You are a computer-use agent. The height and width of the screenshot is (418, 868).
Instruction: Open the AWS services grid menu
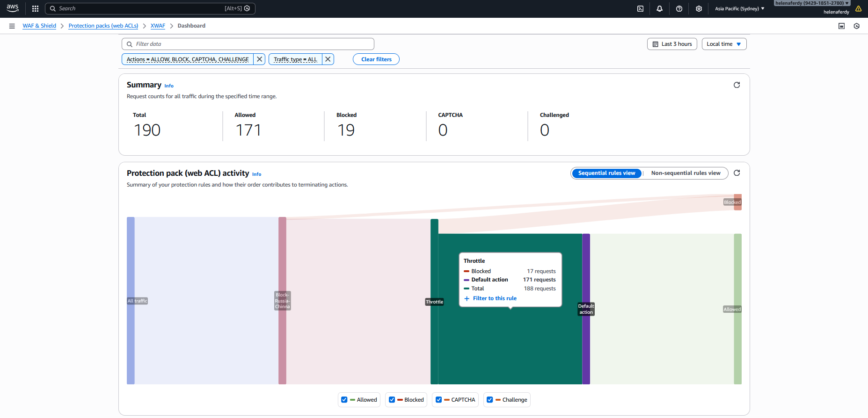35,8
